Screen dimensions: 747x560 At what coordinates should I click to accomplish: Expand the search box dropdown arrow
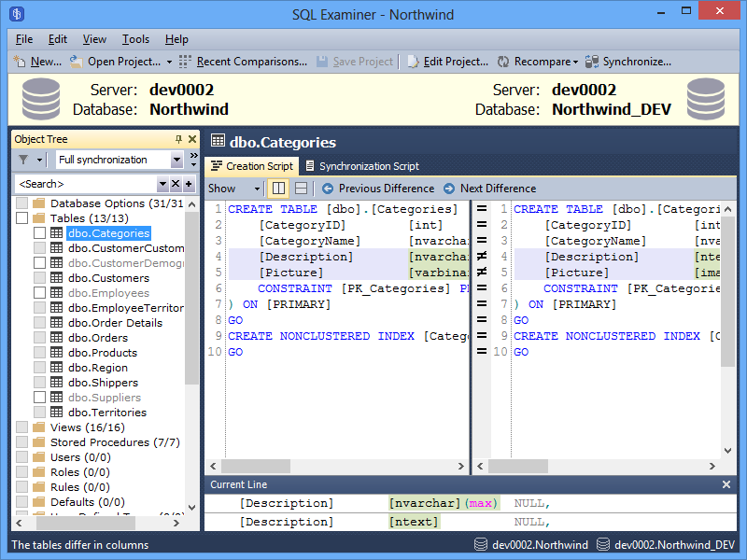[x=162, y=184]
